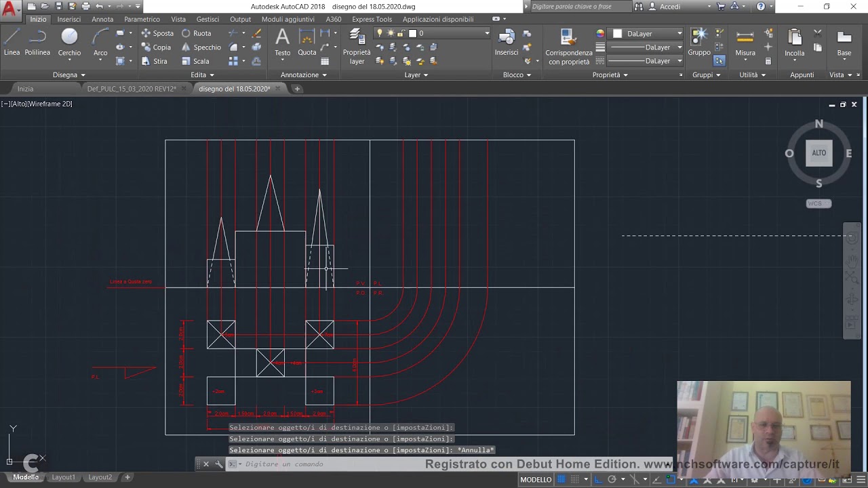868x488 pixels.
Task: Expand the Edita panel
Action: (x=202, y=75)
